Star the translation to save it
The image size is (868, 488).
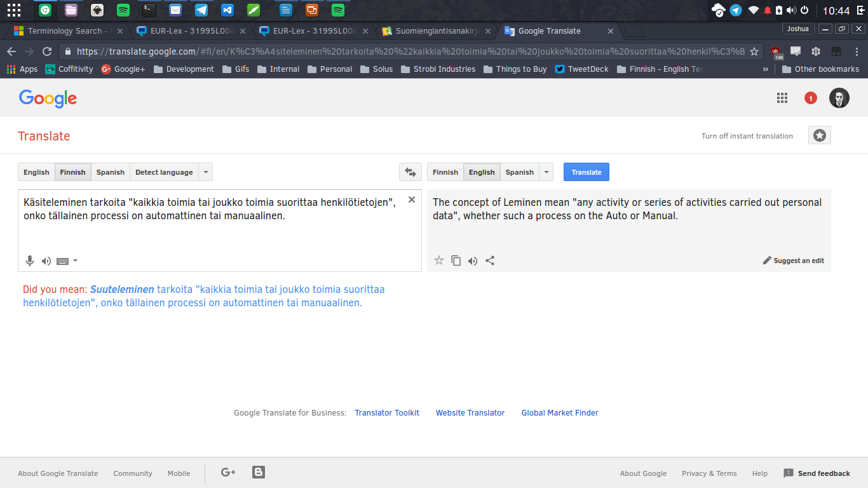tap(439, 261)
